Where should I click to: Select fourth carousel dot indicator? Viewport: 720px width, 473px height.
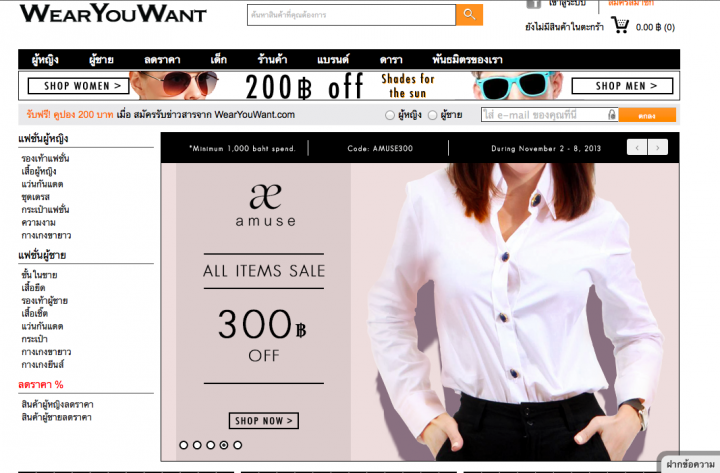[x=224, y=445]
